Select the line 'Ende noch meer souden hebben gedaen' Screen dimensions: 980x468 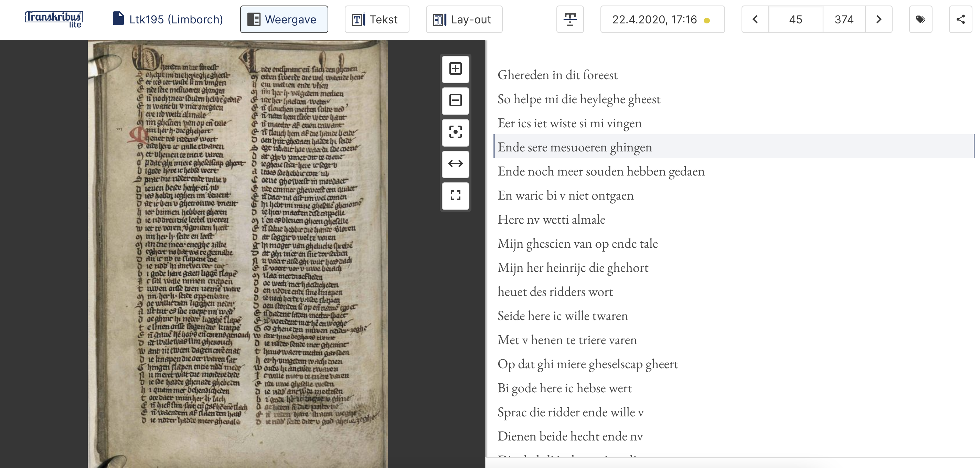coord(601,171)
